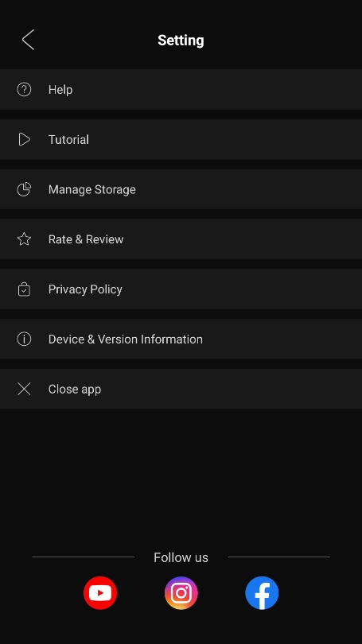Tap the Help question mark icon

tap(24, 90)
